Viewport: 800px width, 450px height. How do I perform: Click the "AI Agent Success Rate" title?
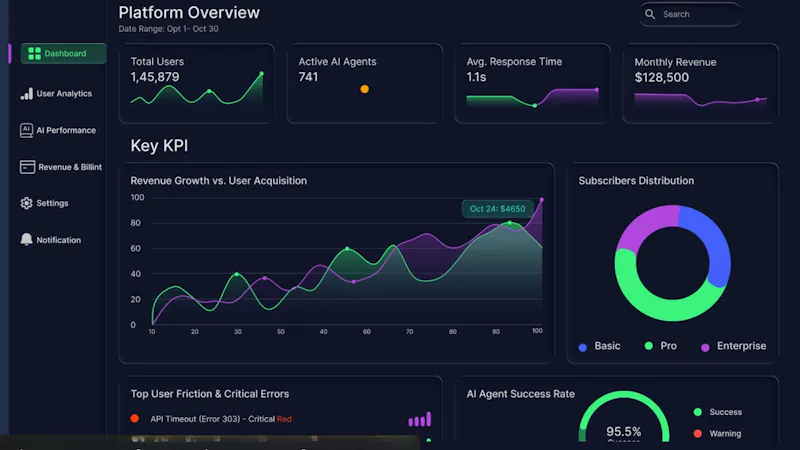click(x=520, y=394)
